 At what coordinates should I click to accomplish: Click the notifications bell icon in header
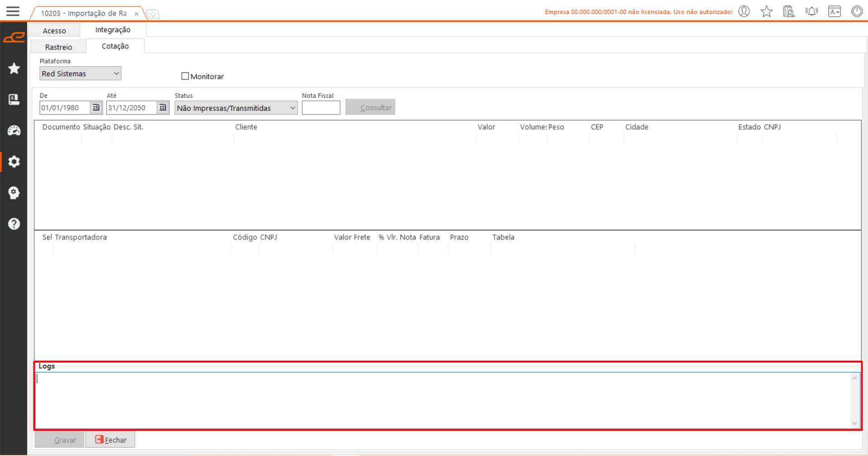point(811,12)
